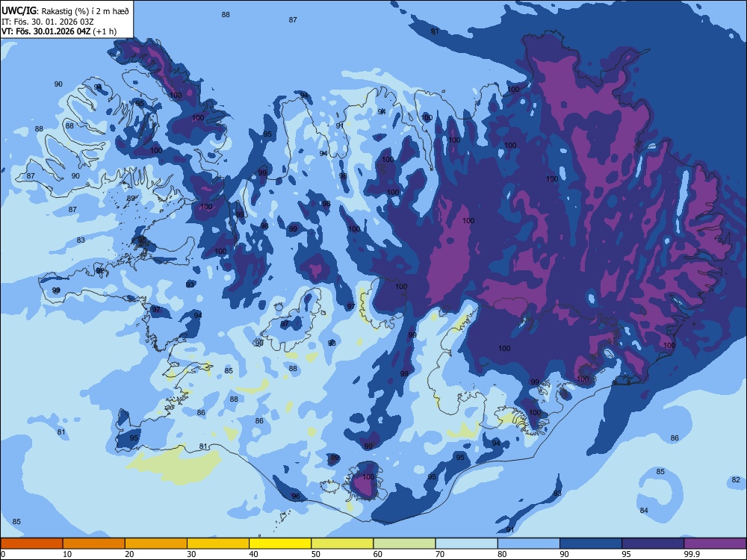Click the '10' tick label on the legend bar
Image resolution: width=747 pixels, height=560 pixels.
tap(67, 554)
